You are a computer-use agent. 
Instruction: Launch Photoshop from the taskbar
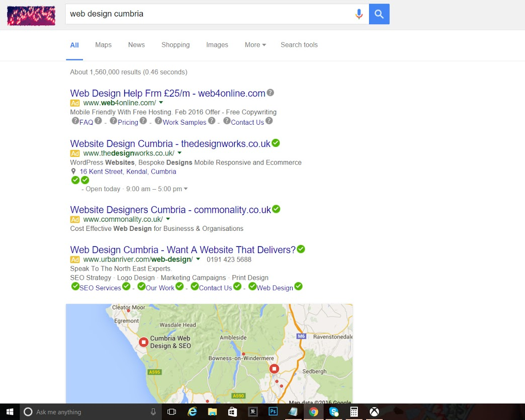[x=273, y=411]
